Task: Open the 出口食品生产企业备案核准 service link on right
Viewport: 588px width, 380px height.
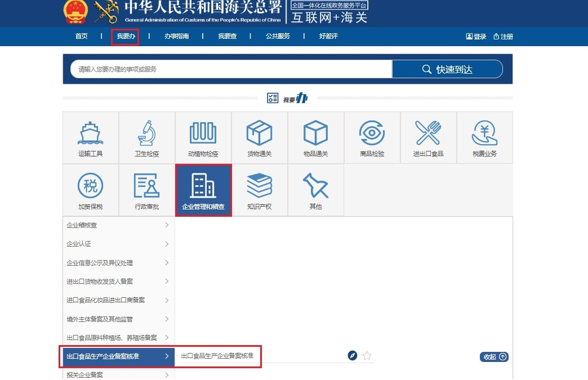Action: coord(217,356)
